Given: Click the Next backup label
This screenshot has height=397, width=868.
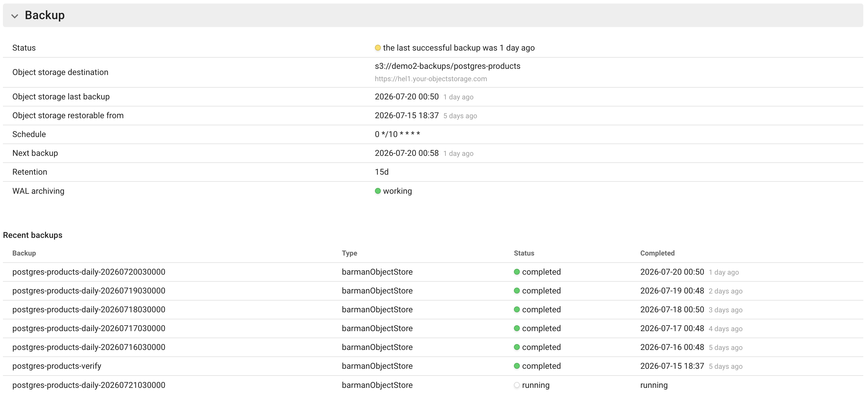Looking at the screenshot, I should click(x=35, y=153).
